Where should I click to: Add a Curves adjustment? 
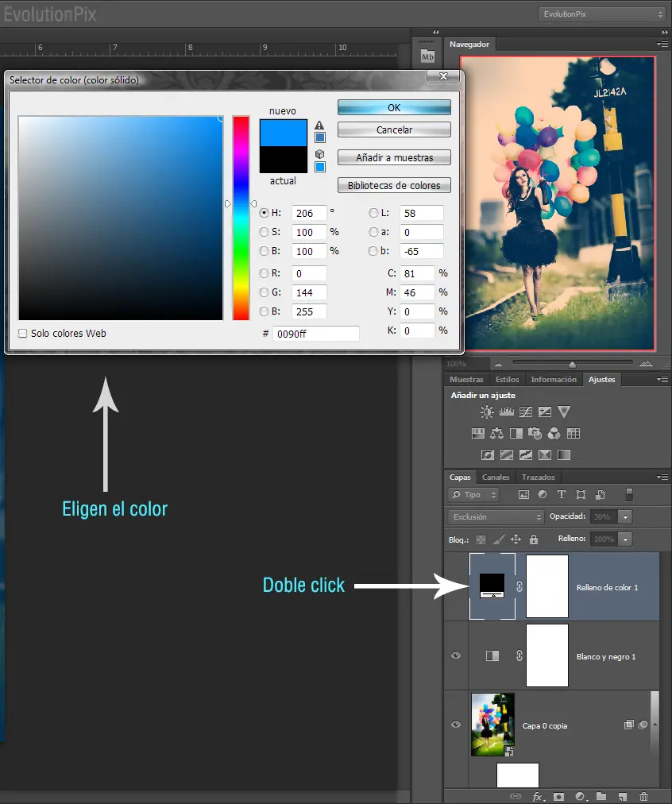pos(526,412)
